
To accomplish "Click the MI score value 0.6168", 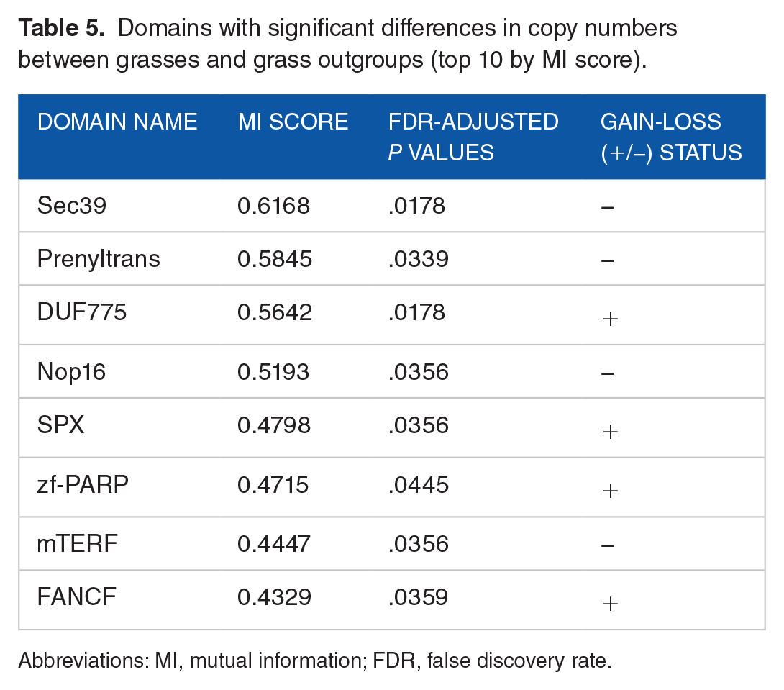I will tap(273, 206).
